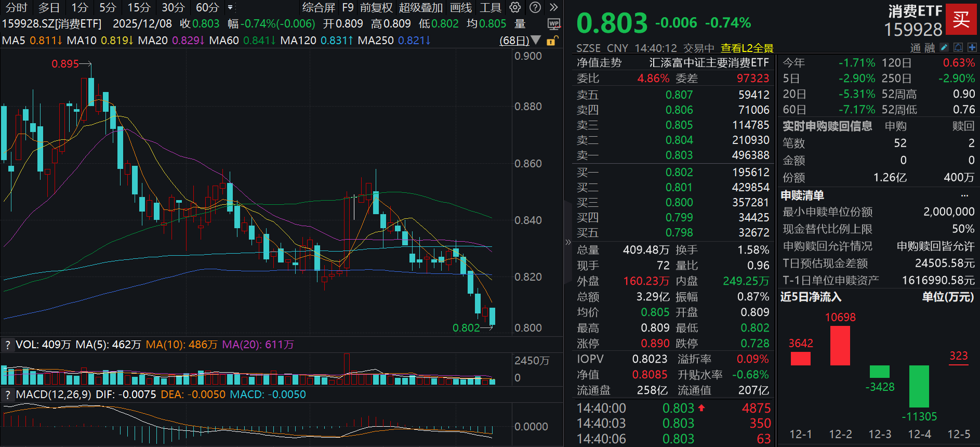Click the red 买 buy button
The width and height of the screenshot is (980, 447).
click(961, 20)
